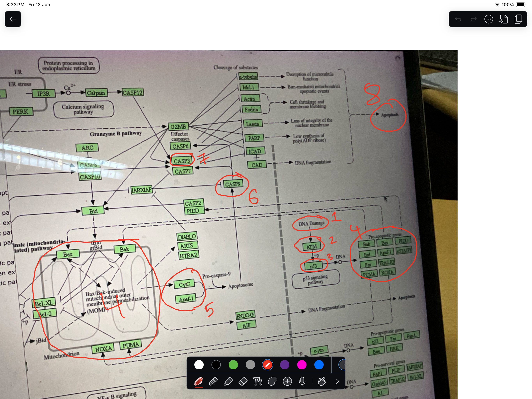
Task: Expand toolbar with right chevron
Action: pyautogui.click(x=337, y=381)
